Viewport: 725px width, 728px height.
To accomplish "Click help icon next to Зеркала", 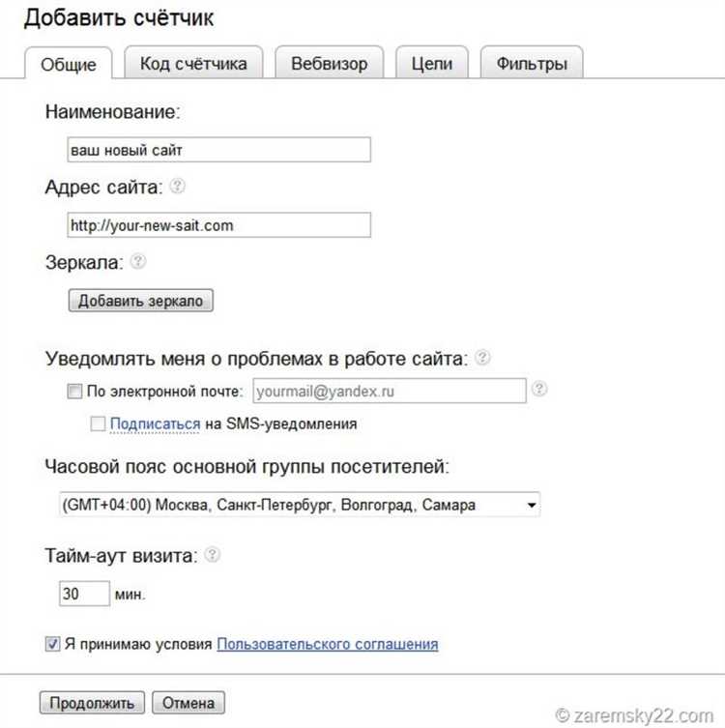I will pos(138,261).
